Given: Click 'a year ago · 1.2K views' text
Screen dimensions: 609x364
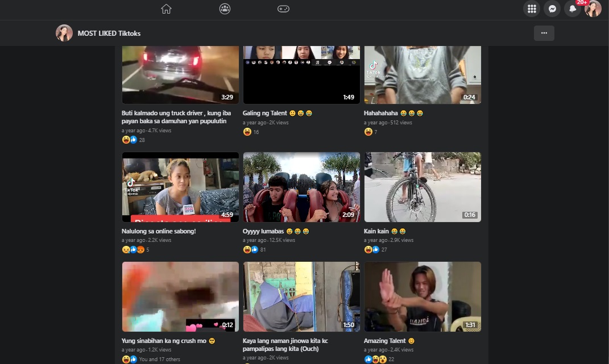Looking at the screenshot, I should tap(147, 350).
